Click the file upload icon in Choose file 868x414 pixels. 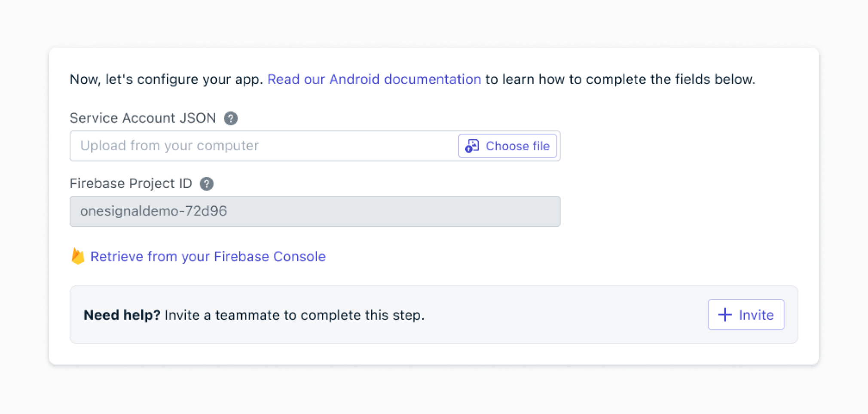472,146
